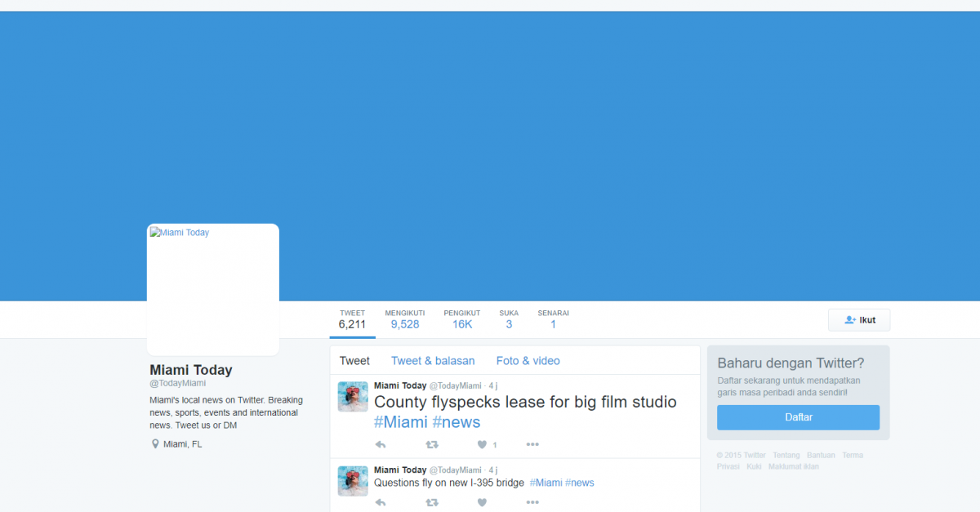This screenshot has height=512, width=980.
Task: Click the #news hashtag in I-395 bridge tweet
Action: [x=580, y=483]
